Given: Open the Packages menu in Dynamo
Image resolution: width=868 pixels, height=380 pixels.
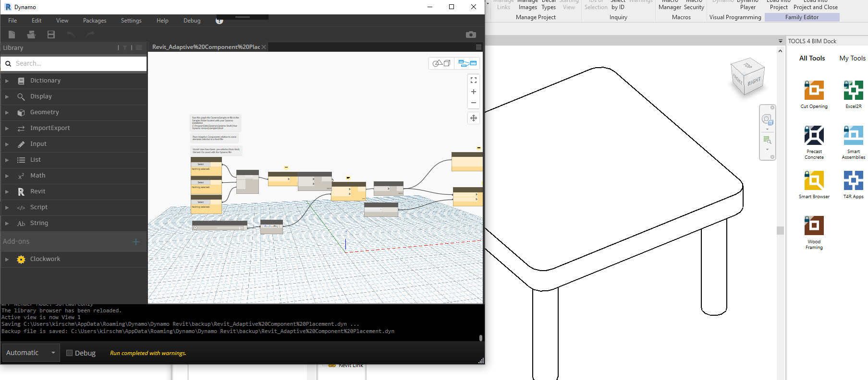Looking at the screenshot, I should tap(95, 21).
